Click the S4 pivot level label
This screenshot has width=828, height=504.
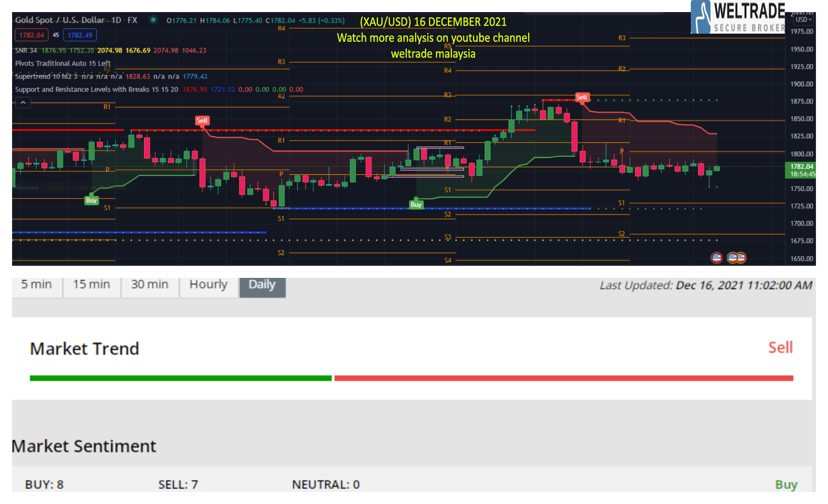click(448, 260)
